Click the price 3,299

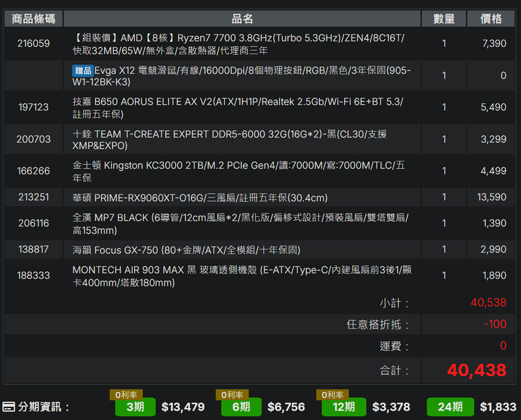pyautogui.click(x=494, y=140)
